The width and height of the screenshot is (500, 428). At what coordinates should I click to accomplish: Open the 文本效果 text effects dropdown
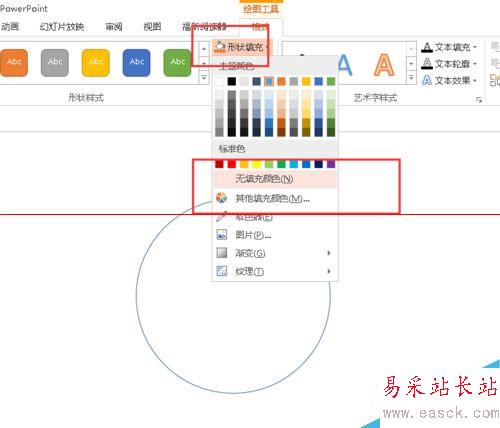click(449, 80)
